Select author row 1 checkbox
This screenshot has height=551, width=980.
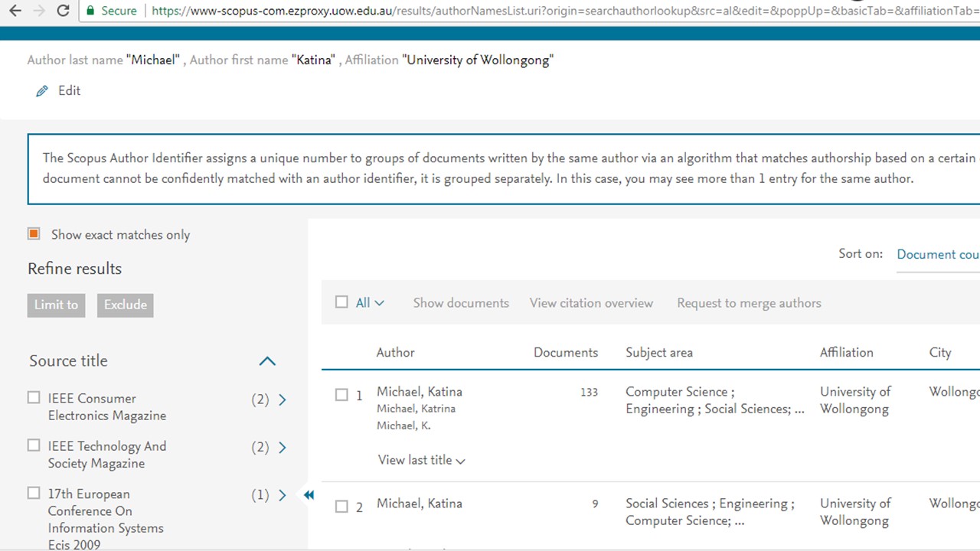(x=341, y=395)
